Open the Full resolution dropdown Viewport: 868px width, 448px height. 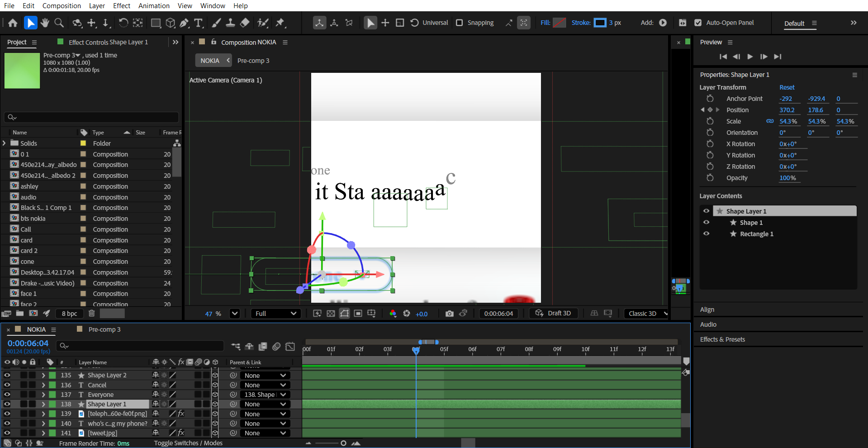tap(275, 314)
